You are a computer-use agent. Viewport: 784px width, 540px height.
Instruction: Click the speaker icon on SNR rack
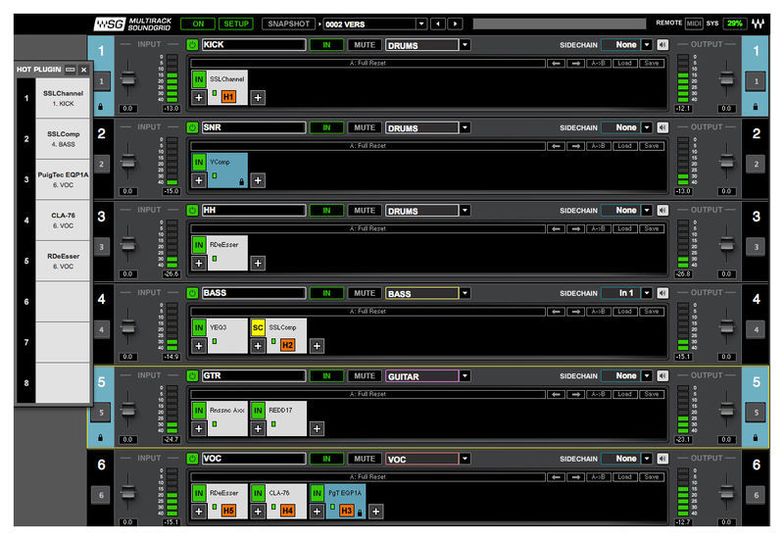(662, 128)
